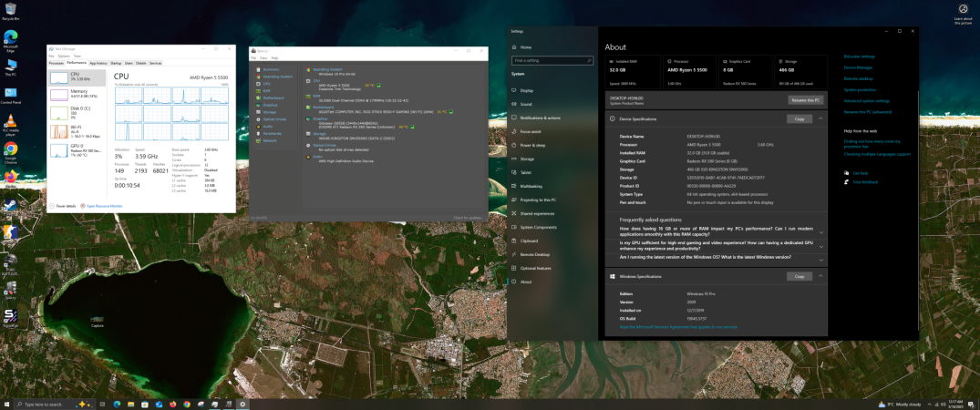Image resolution: width=980 pixels, height=410 pixels.
Task: Click the Find a setting search box
Action: pos(552,61)
